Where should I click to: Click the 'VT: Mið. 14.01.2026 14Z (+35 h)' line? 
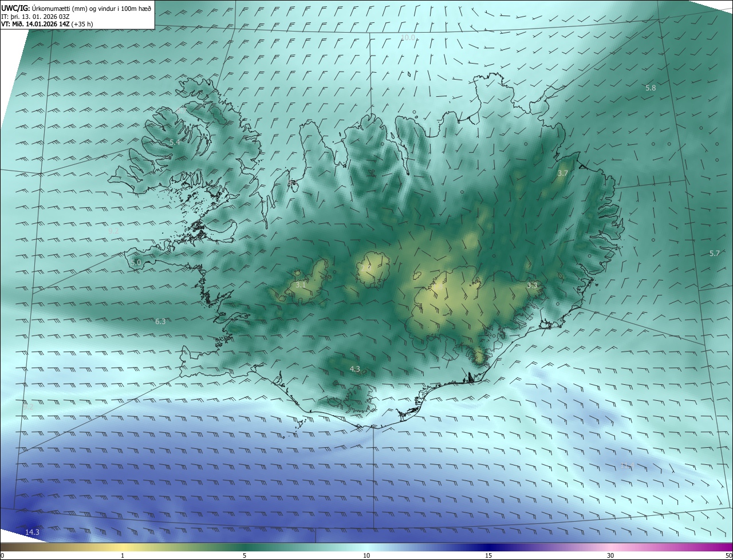pos(47,24)
